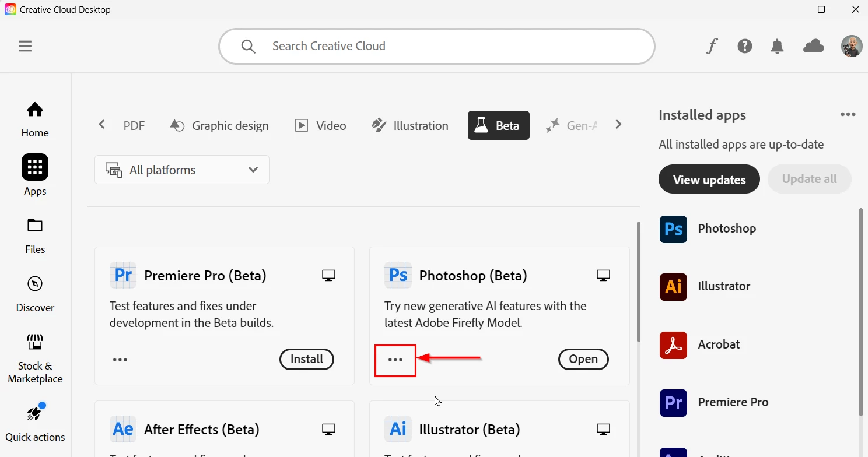The height and width of the screenshot is (457, 868).
Task: Click the search magnifier icon
Action: [249, 46]
